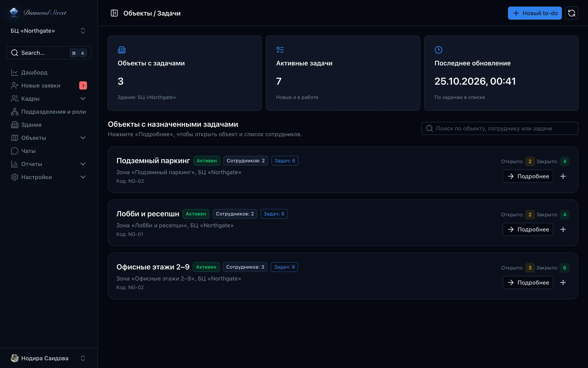Click the Настройки gear icon
This screenshot has width=588, height=368.
15,177
